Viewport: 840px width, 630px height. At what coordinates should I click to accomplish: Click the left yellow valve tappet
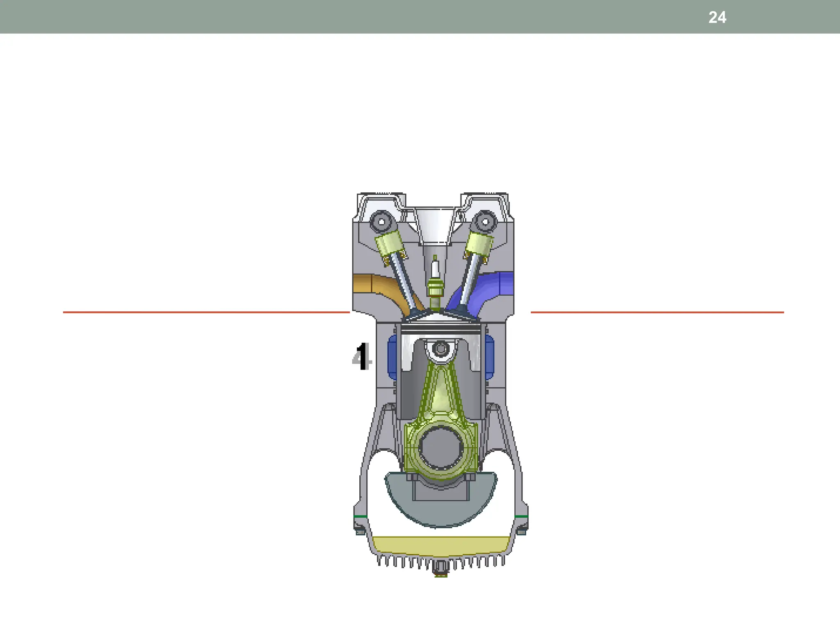tap(390, 243)
